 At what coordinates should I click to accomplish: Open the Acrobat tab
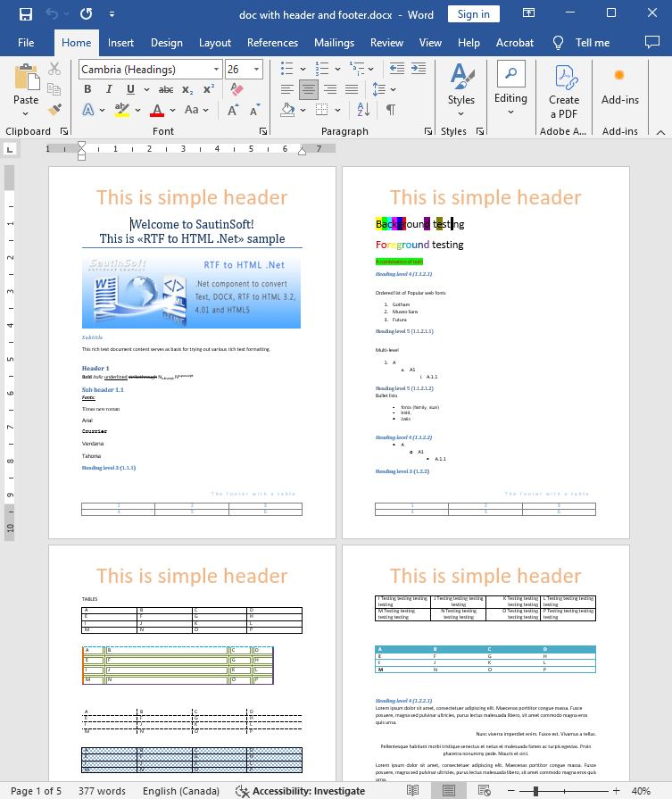(515, 43)
